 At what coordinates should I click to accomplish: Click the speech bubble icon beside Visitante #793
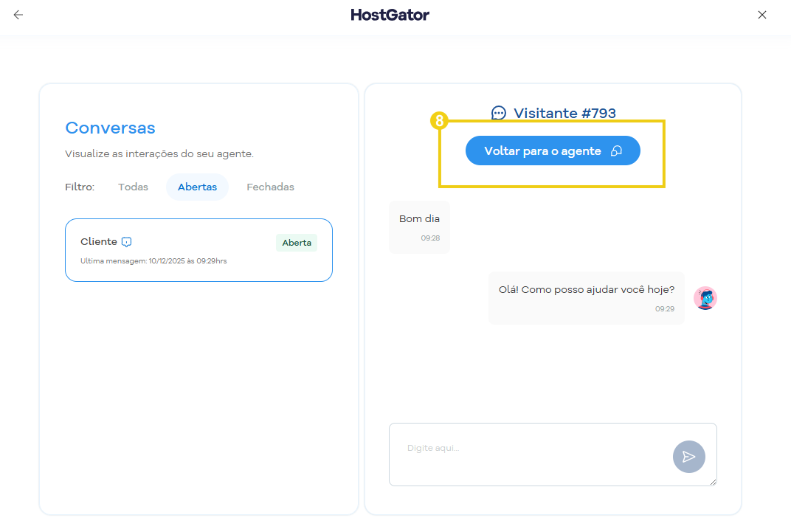pos(499,113)
